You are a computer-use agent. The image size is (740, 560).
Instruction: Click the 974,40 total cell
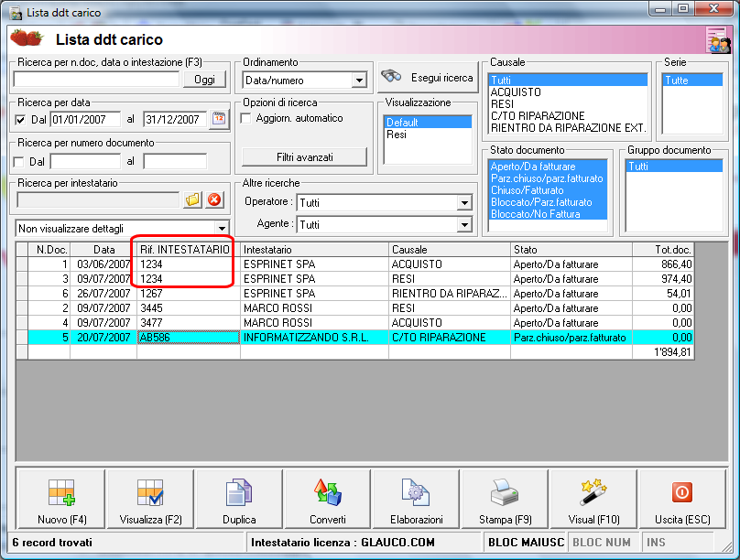click(663, 278)
